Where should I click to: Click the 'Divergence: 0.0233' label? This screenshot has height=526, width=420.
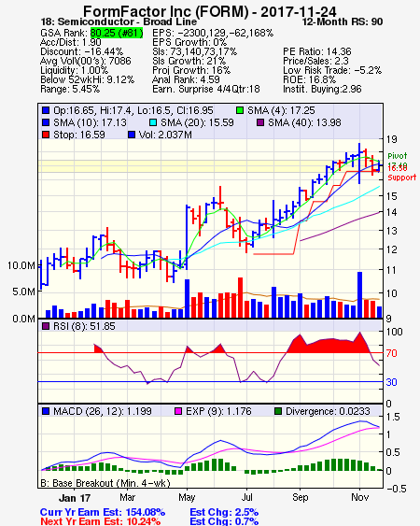pyautogui.click(x=328, y=411)
